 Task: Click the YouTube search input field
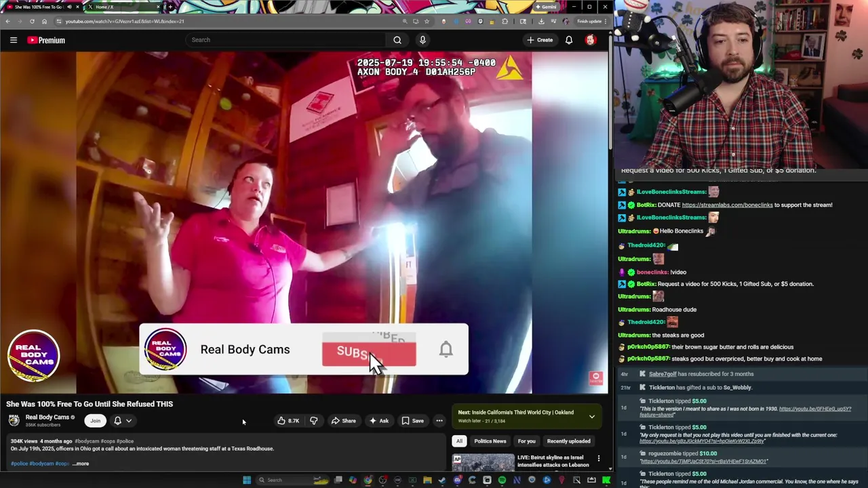285,40
